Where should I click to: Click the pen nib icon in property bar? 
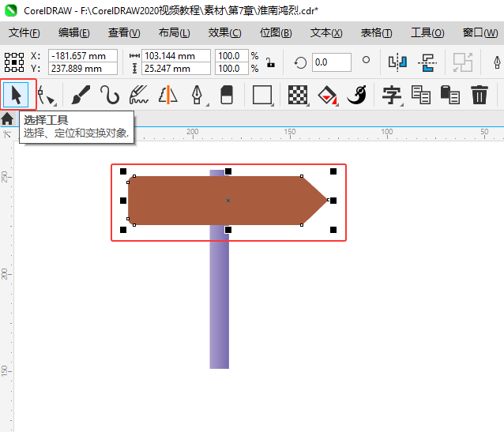point(497,62)
